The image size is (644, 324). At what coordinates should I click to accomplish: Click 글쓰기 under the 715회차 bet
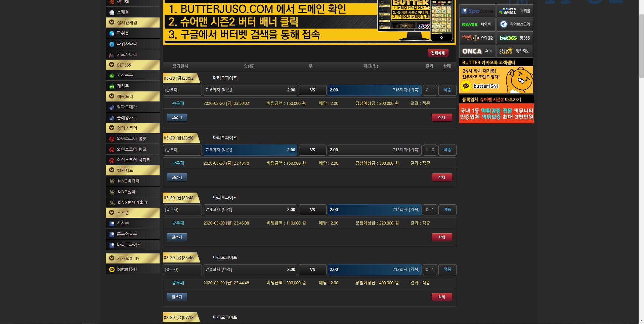(x=177, y=177)
